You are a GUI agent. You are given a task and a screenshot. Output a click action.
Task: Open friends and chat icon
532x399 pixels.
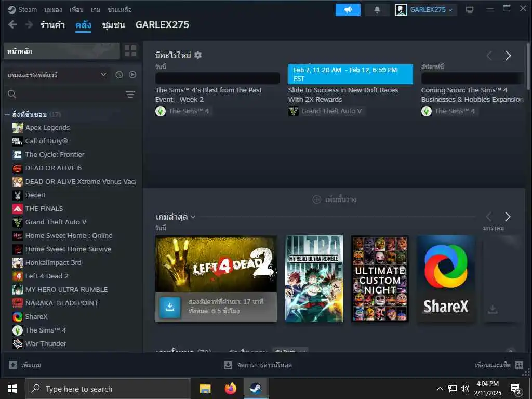pyautogui.click(x=519, y=365)
